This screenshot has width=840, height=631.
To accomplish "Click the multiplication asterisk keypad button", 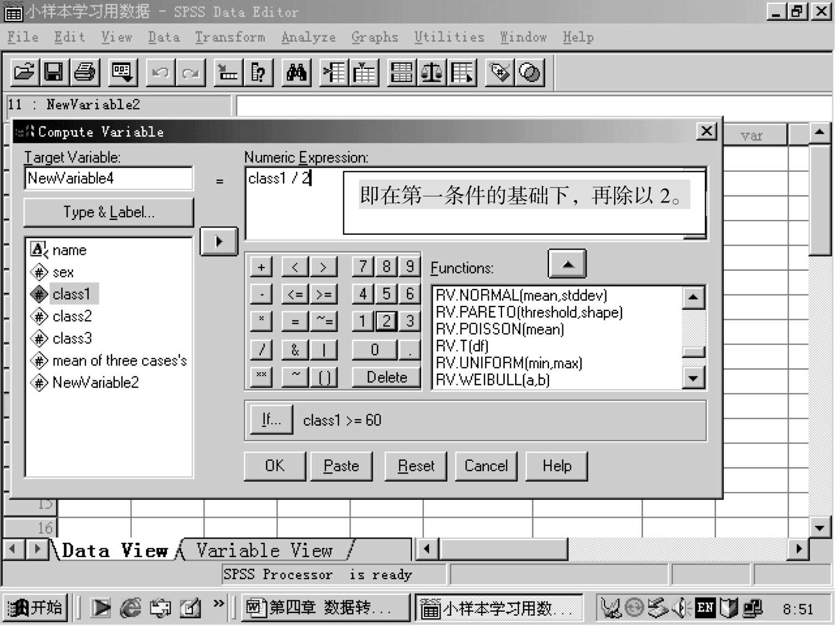I will (261, 321).
